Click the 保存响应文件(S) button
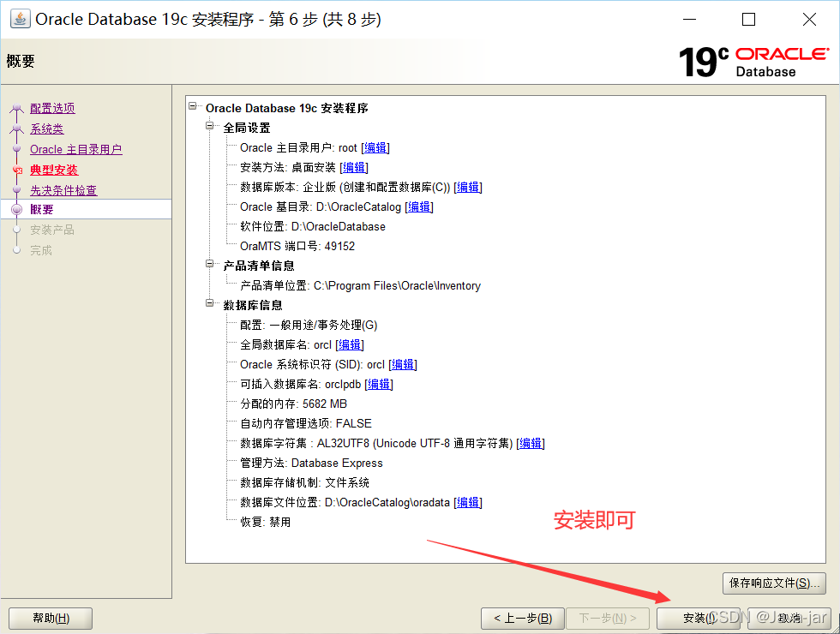This screenshot has height=634, width=840. pos(774,583)
